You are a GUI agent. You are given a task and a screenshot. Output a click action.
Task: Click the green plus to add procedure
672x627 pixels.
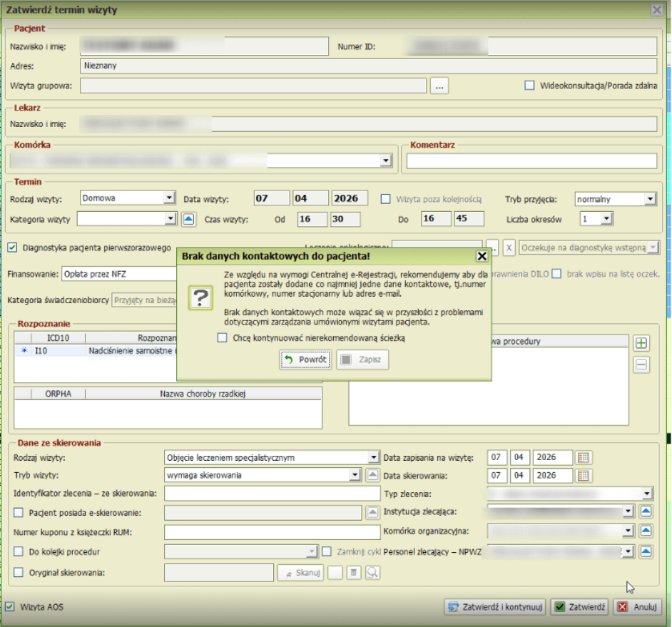pyautogui.click(x=641, y=343)
